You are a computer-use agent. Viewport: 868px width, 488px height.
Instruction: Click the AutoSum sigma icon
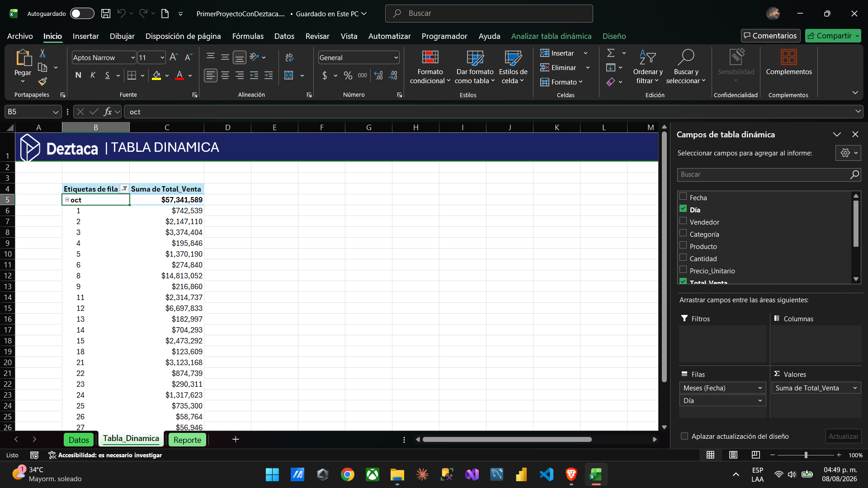click(611, 53)
